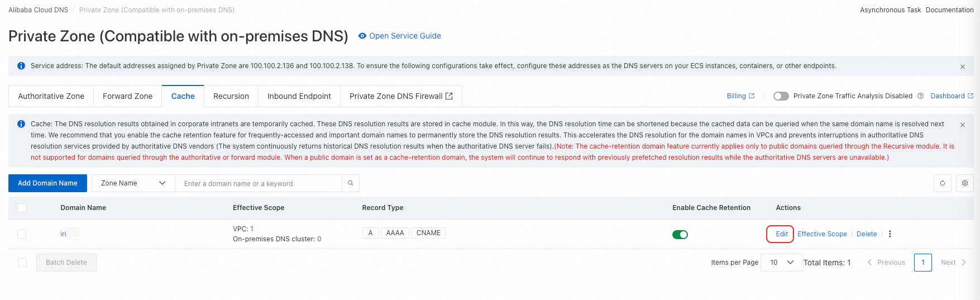Toggle Private Zone Traffic Analysis switch
Screen dimensions: 980x300
tap(781, 96)
